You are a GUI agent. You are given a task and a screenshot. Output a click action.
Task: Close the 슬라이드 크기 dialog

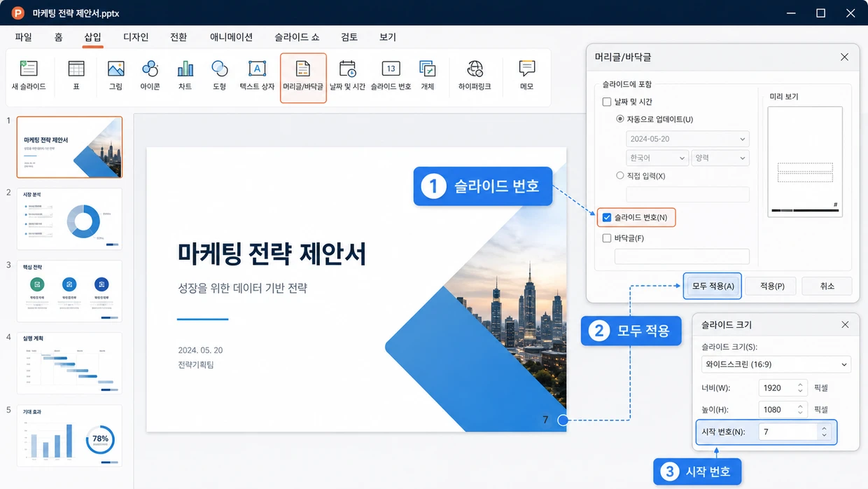(845, 324)
